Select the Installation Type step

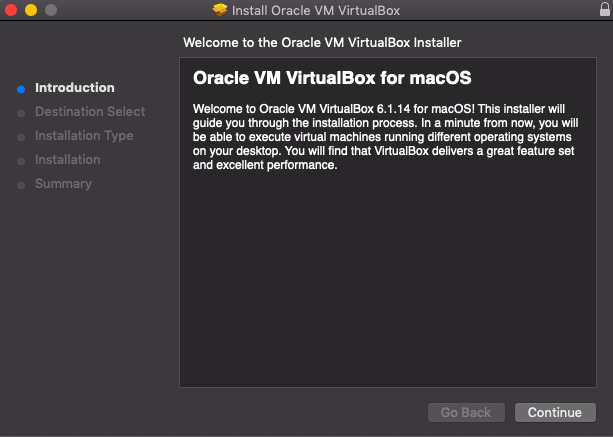[x=84, y=136]
